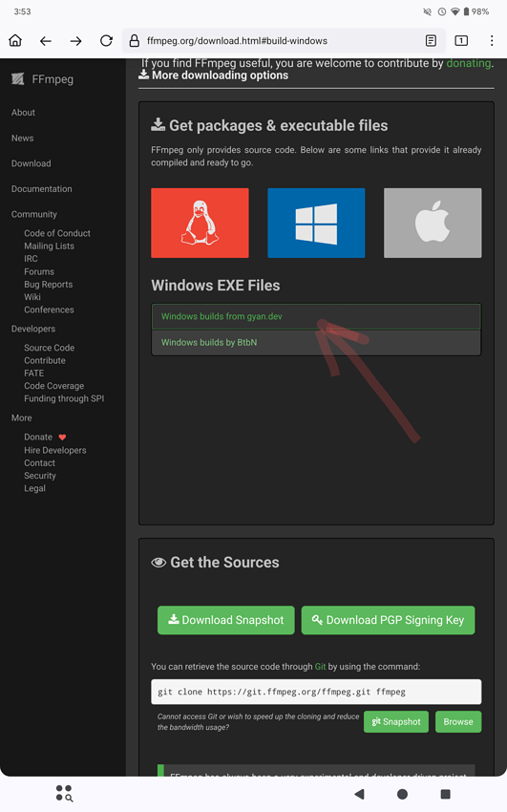Click the Download Snapshot button

point(226,620)
